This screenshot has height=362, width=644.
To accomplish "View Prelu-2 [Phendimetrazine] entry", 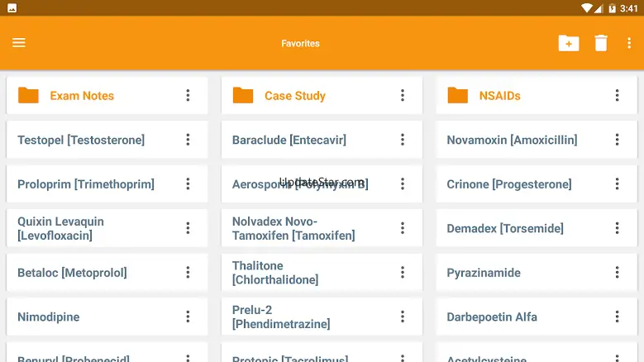I will coord(322,317).
